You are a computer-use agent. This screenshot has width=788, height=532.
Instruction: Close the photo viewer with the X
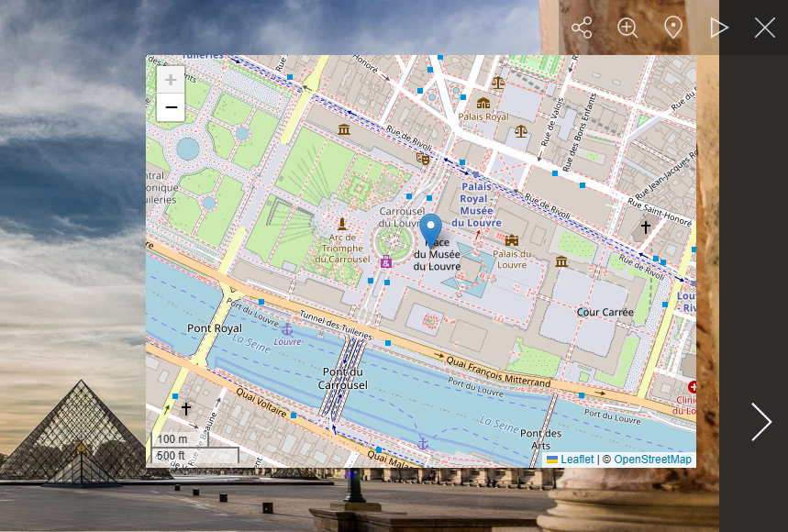point(765,28)
